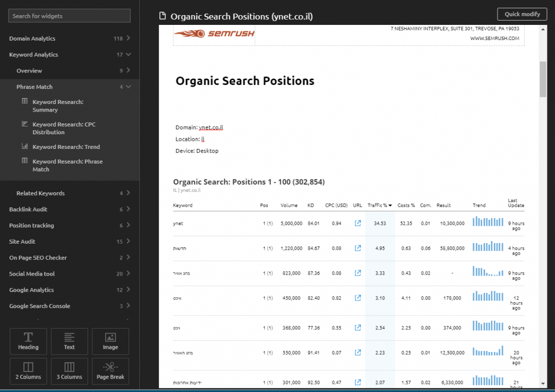Add a 3 Columns layout

click(x=69, y=371)
